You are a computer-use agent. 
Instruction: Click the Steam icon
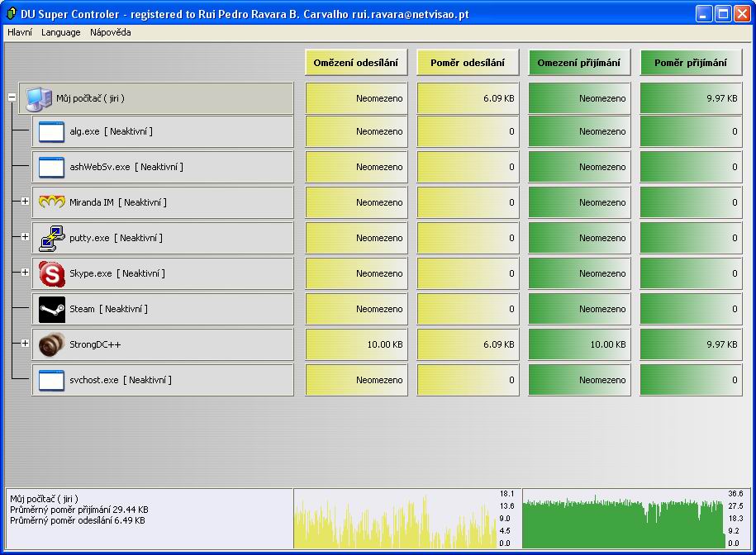click(x=51, y=309)
